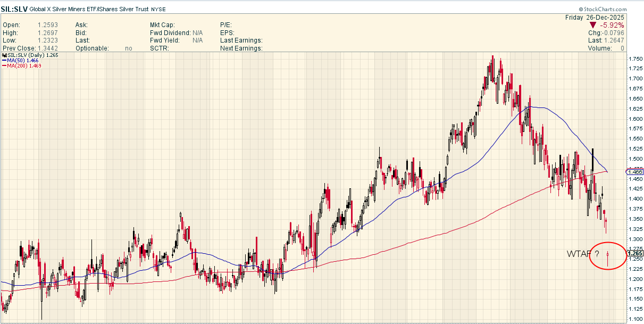
Task: Click the -5.92% percent change value
Action: pos(611,25)
